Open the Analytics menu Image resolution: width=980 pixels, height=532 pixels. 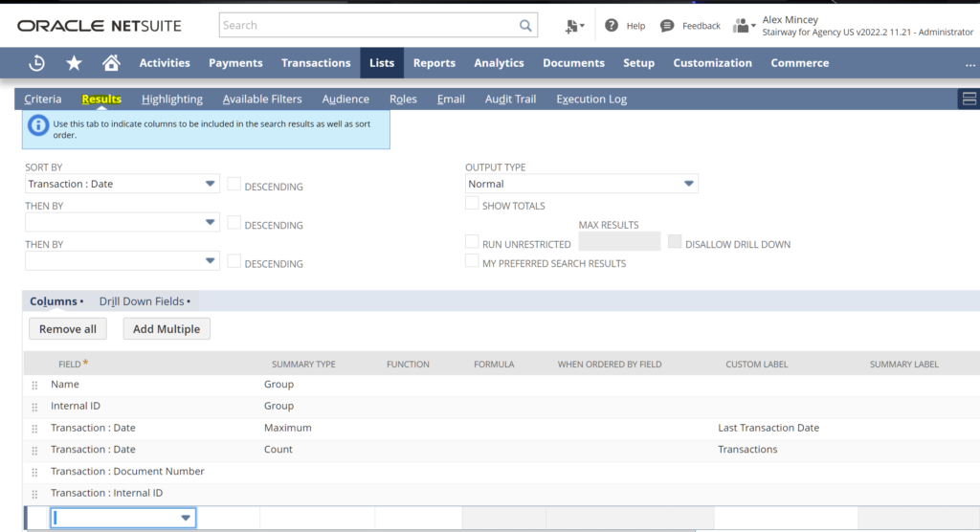pyautogui.click(x=499, y=62)
